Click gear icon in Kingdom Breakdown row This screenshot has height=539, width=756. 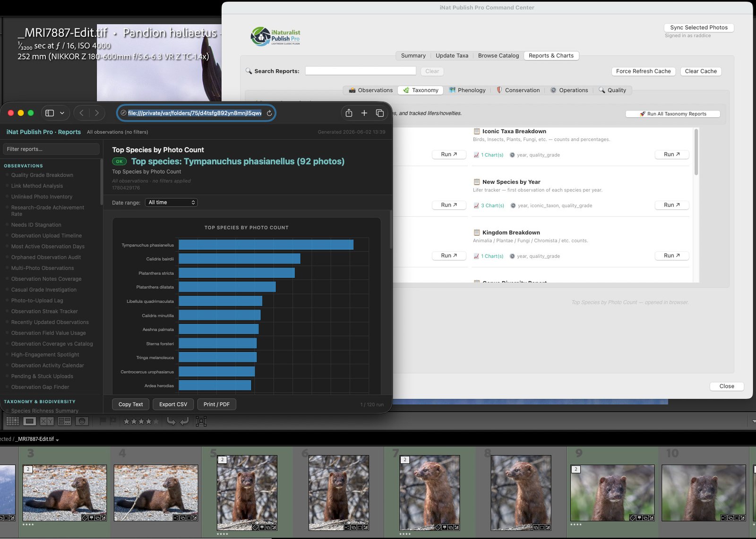click(512, 256)
